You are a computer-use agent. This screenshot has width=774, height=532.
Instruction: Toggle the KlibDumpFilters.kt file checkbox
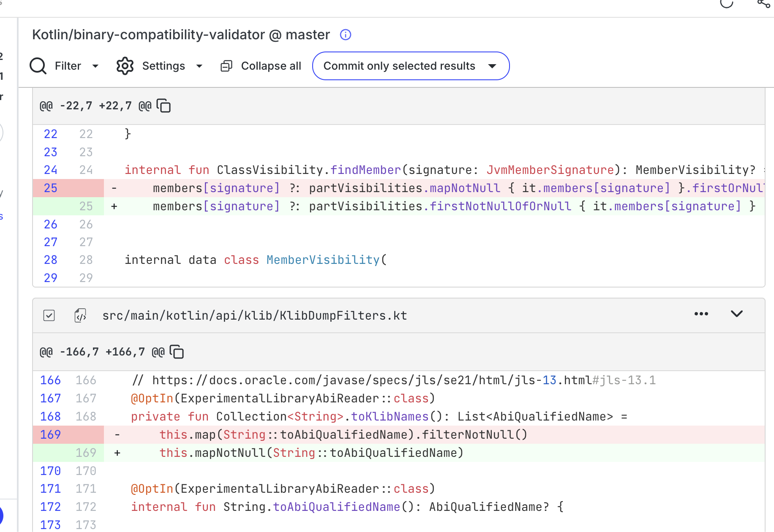tap(49, 315)
